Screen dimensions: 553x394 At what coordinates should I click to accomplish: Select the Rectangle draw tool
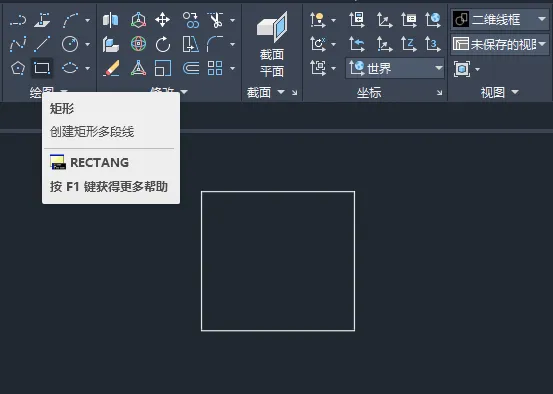pyautogui.click(x=42, y=68)
